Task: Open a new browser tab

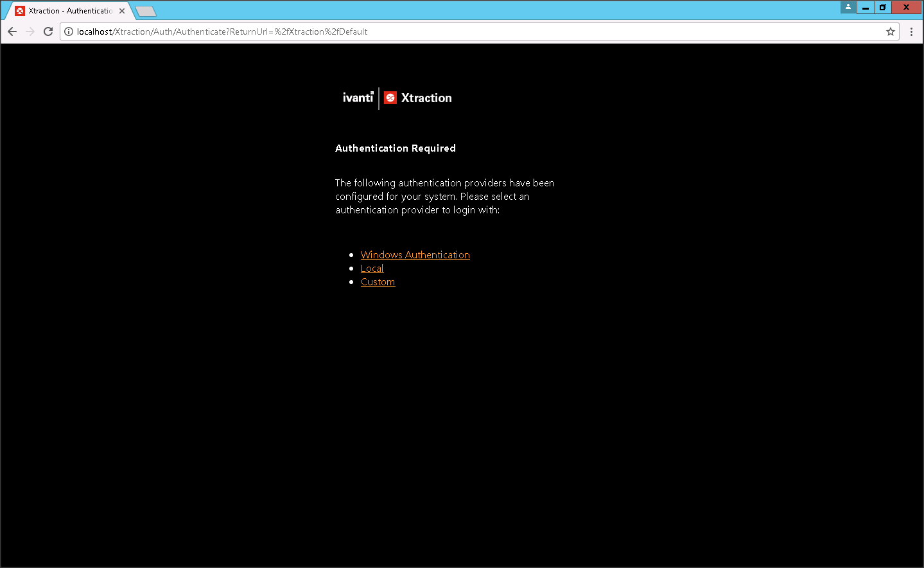Action: pyautogui.click(x=146, y=11)
